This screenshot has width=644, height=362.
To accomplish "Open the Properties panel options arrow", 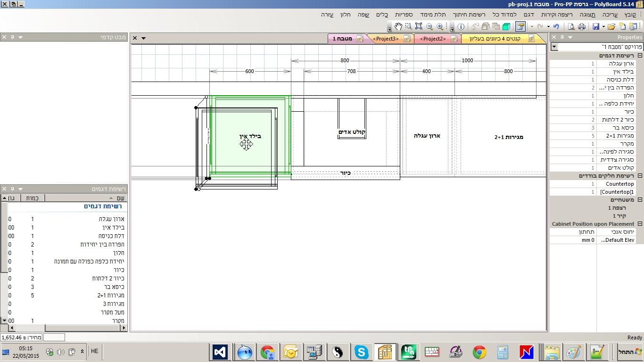I will 570,37.
